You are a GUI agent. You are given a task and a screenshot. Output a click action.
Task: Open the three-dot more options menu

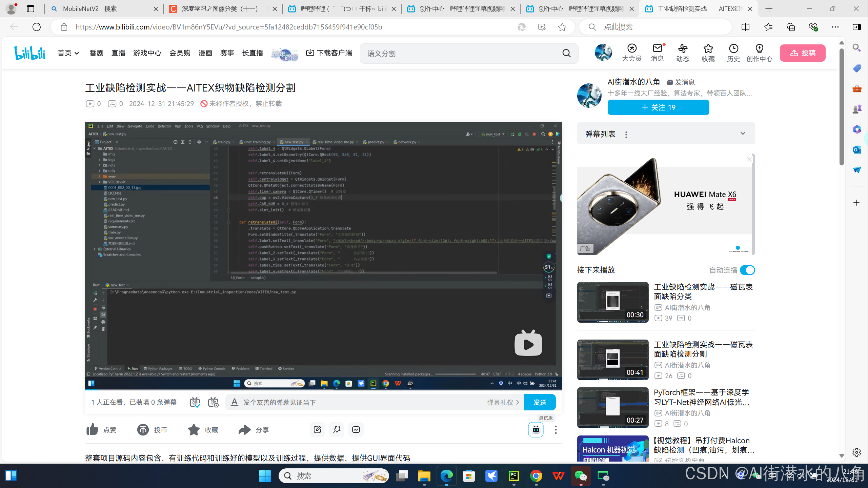556,430
